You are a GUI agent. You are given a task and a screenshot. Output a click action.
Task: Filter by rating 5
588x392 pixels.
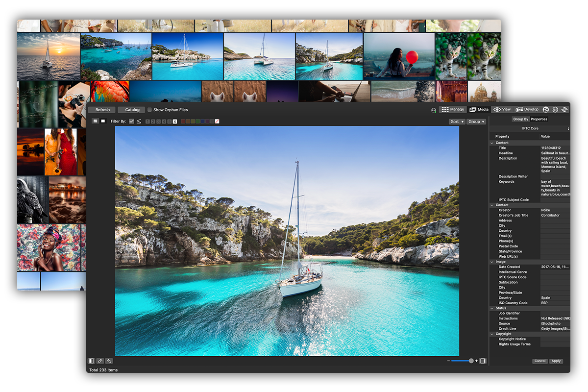(169, 122)
